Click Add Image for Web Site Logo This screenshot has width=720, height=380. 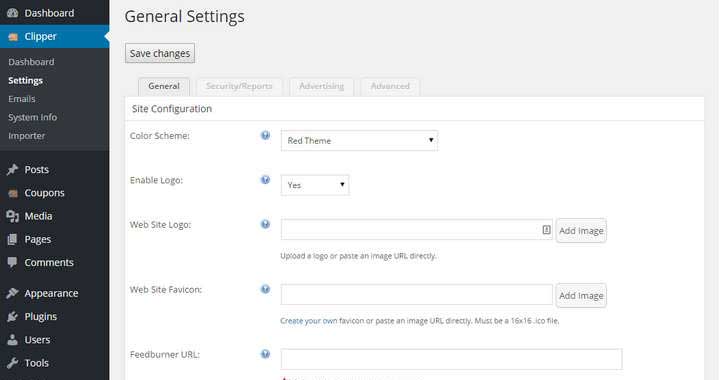581,231
